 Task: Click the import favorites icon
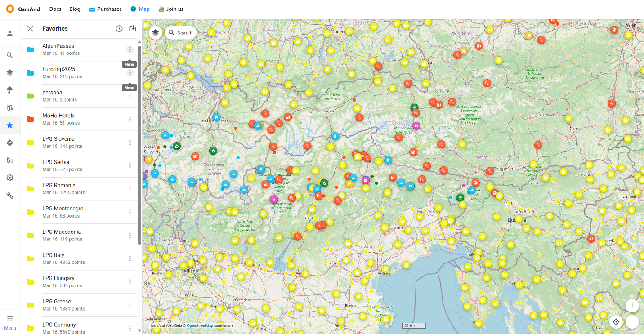[133, 29]
